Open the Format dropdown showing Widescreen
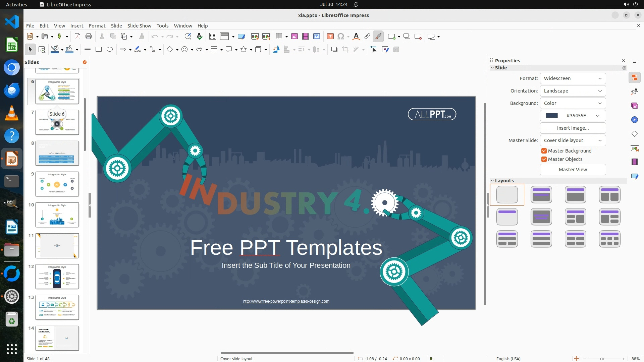The width and height of the screenshot is (644, 362). [573, 78]
